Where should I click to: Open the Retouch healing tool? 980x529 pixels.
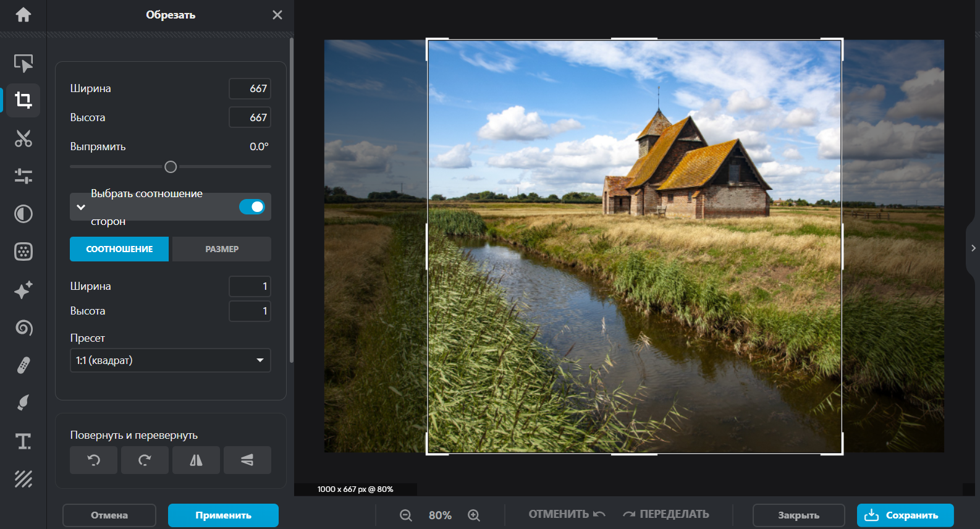coord(23,365)
